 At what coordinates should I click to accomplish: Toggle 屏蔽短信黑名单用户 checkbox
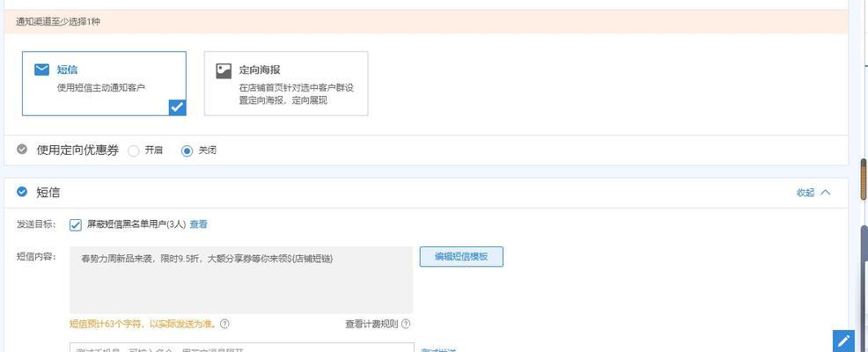point(76,224)
